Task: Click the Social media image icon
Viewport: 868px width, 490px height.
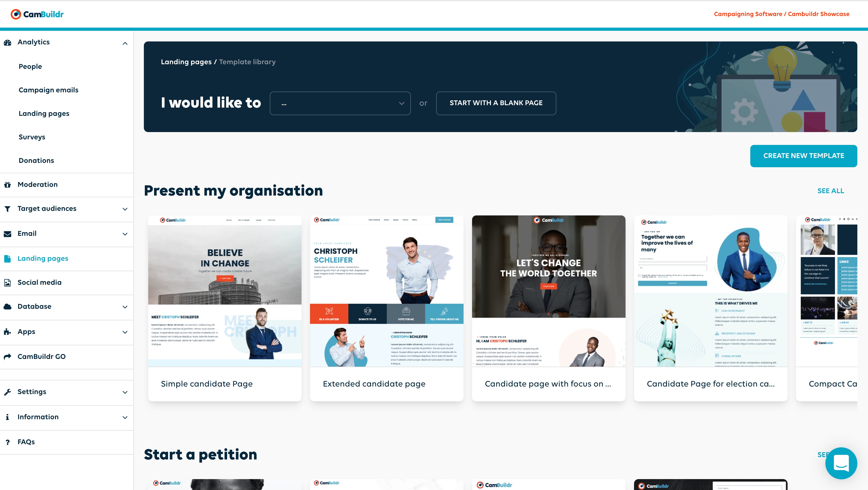Action: point(8,283)
